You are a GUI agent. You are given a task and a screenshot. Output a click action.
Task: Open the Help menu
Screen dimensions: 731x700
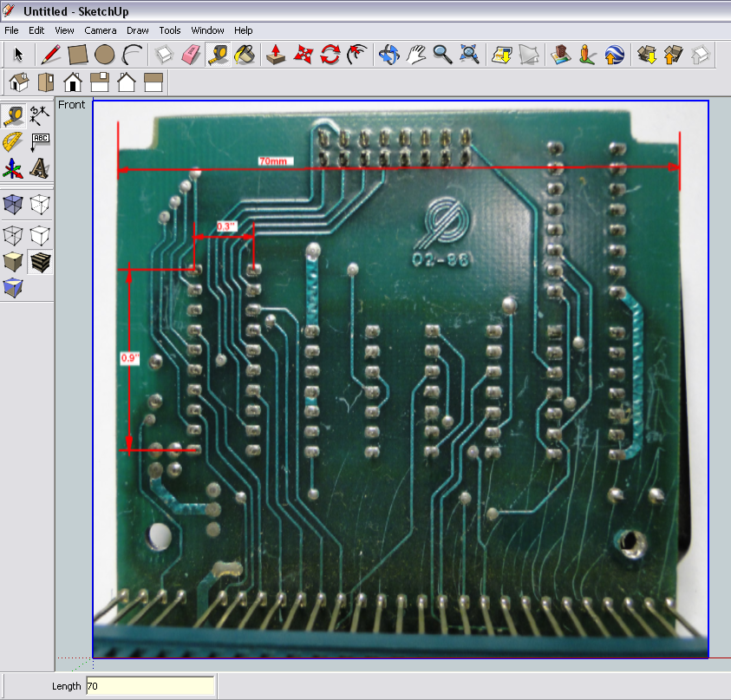point(244,30)
